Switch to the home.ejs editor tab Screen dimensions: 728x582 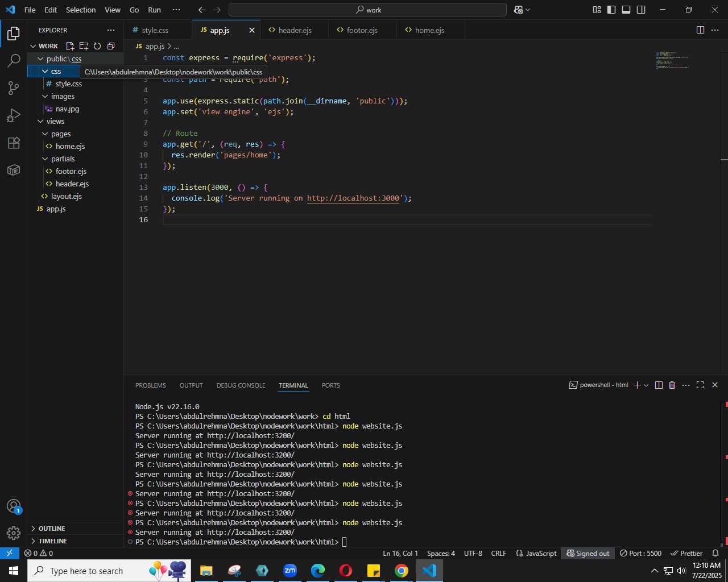[x=429, y=30]
